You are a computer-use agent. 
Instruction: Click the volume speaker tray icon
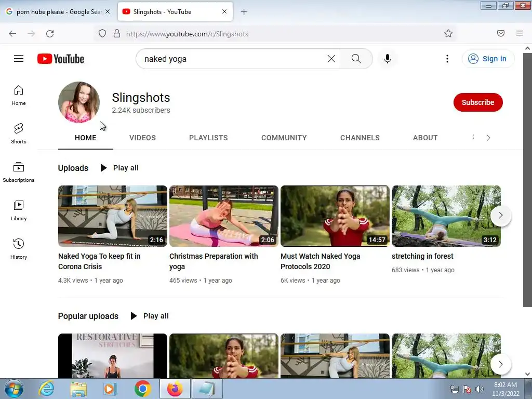(479, 389)
